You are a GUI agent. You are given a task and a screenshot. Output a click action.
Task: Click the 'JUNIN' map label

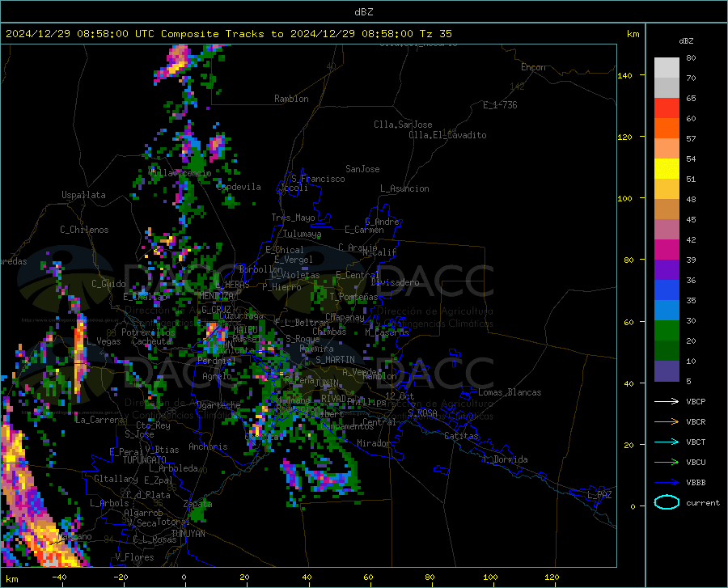[x=327, y=383]
